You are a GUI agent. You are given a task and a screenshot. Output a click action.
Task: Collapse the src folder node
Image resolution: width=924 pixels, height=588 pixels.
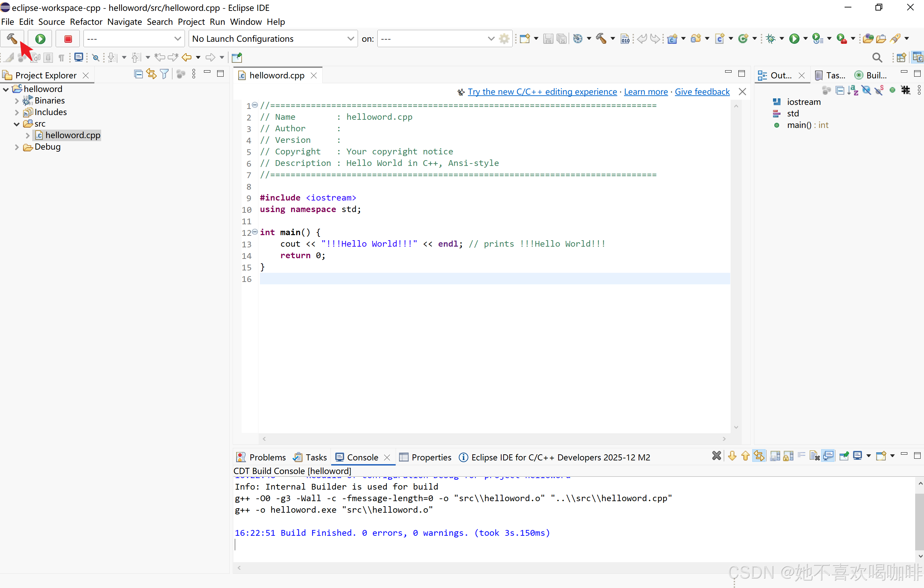coord(17,124)
